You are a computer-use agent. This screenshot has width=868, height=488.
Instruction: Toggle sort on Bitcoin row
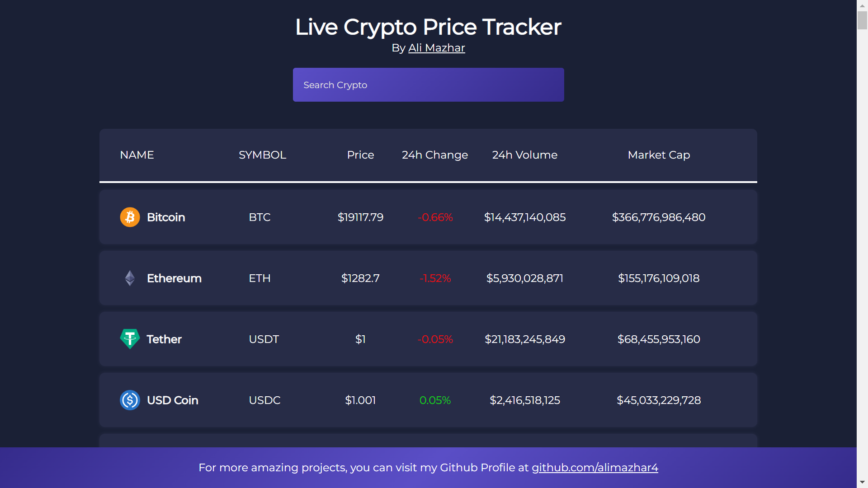(166, 217)
